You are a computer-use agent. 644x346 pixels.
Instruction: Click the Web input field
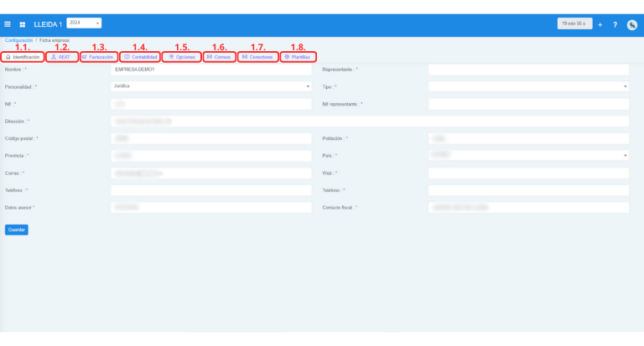528,173
